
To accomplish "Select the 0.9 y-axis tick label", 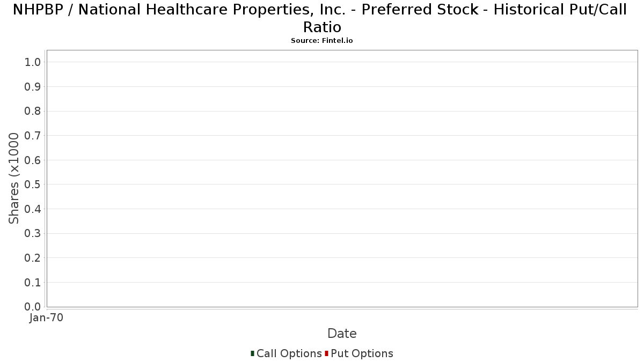I will tap(33, 87).
